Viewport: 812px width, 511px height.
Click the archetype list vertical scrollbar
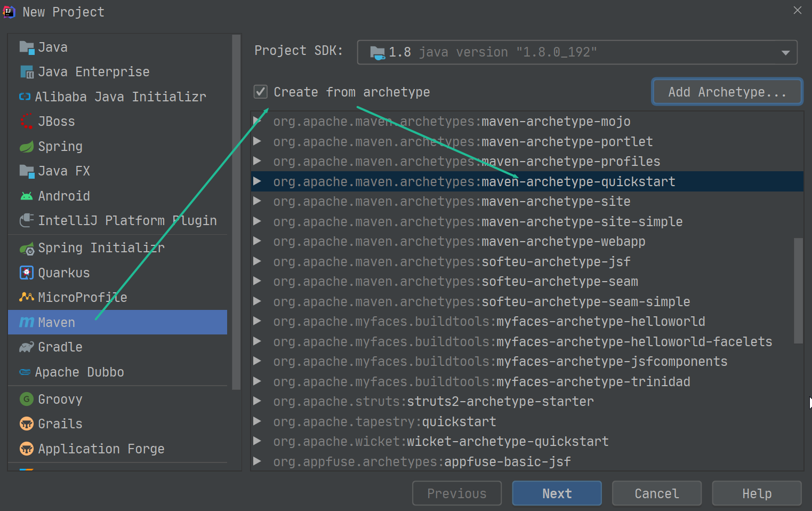coord(798,290)
